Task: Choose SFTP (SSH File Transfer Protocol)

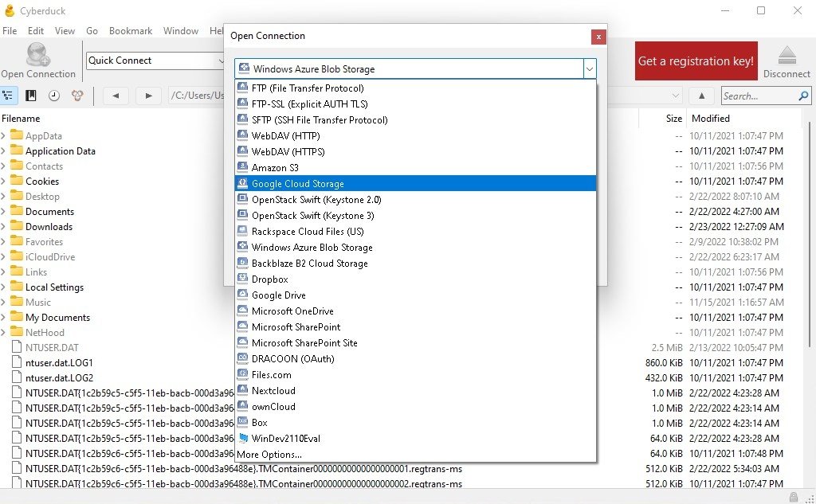Action: 415,119
